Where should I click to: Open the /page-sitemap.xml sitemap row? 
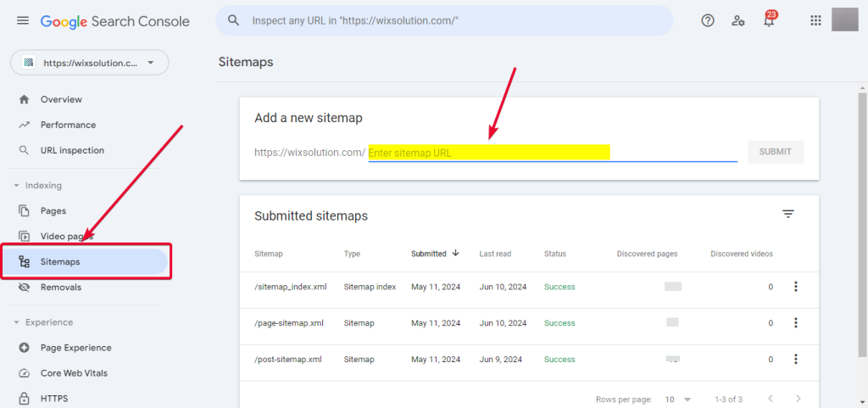(x=529, y=322)
